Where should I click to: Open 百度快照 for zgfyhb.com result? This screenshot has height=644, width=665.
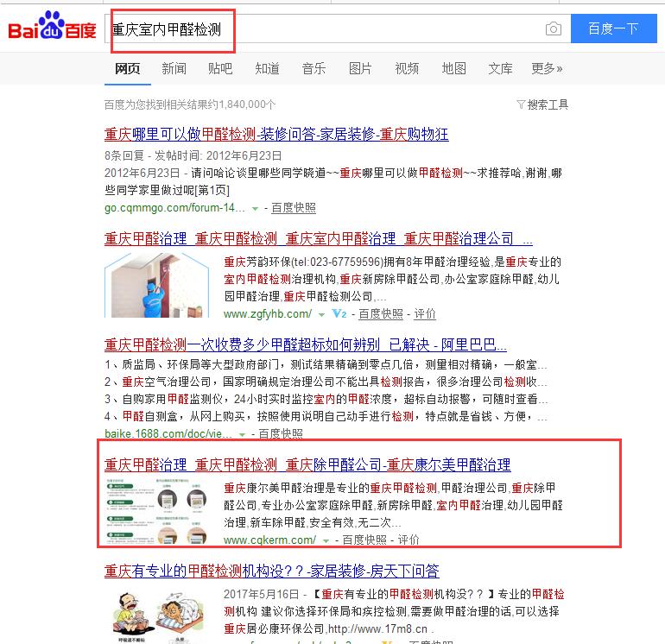point(380,314)
